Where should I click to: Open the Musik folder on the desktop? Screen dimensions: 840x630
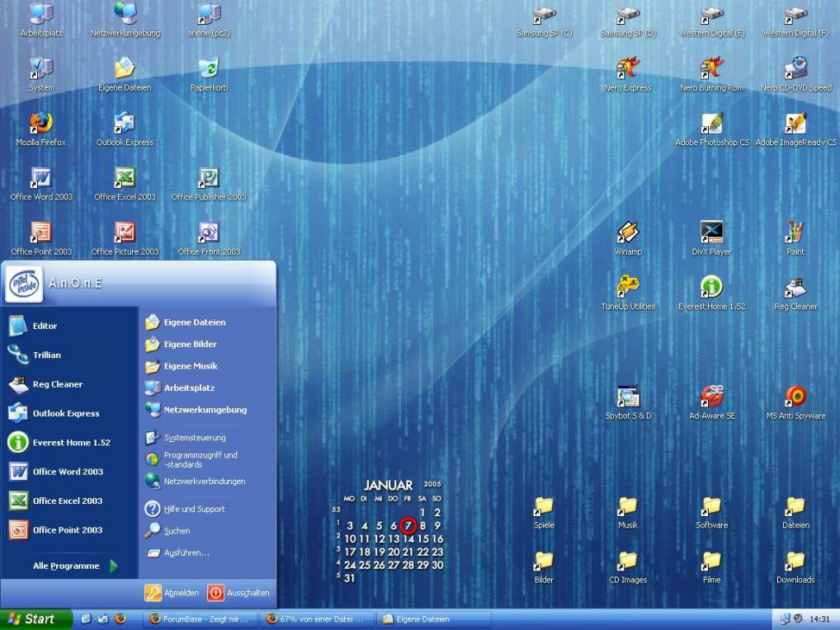pos(628,513)
